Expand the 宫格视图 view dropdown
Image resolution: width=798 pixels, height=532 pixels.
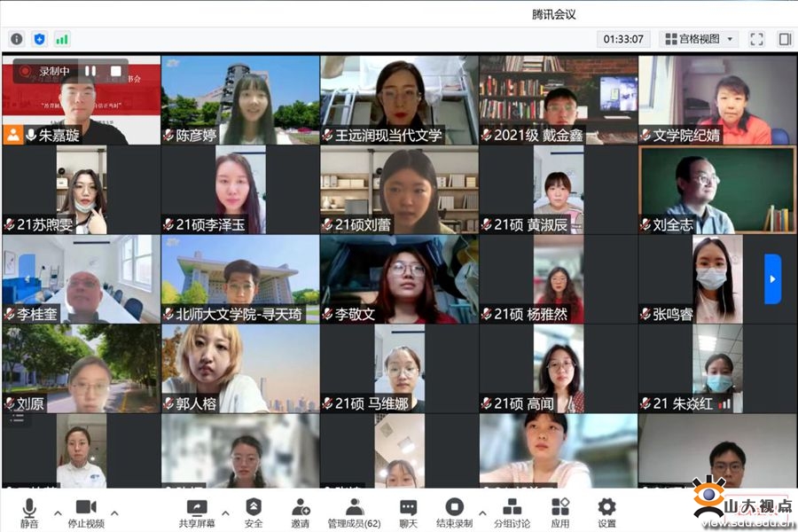tap(700, 39)
